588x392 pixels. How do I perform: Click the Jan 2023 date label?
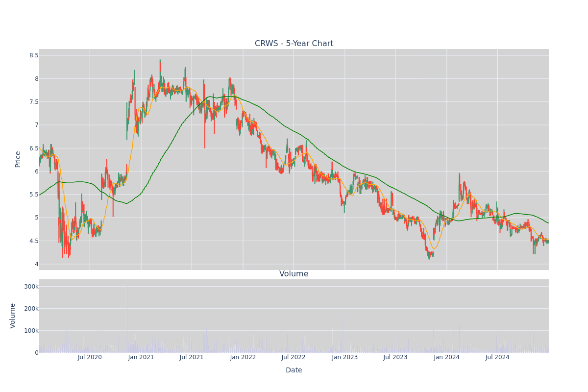click(345, 357)
